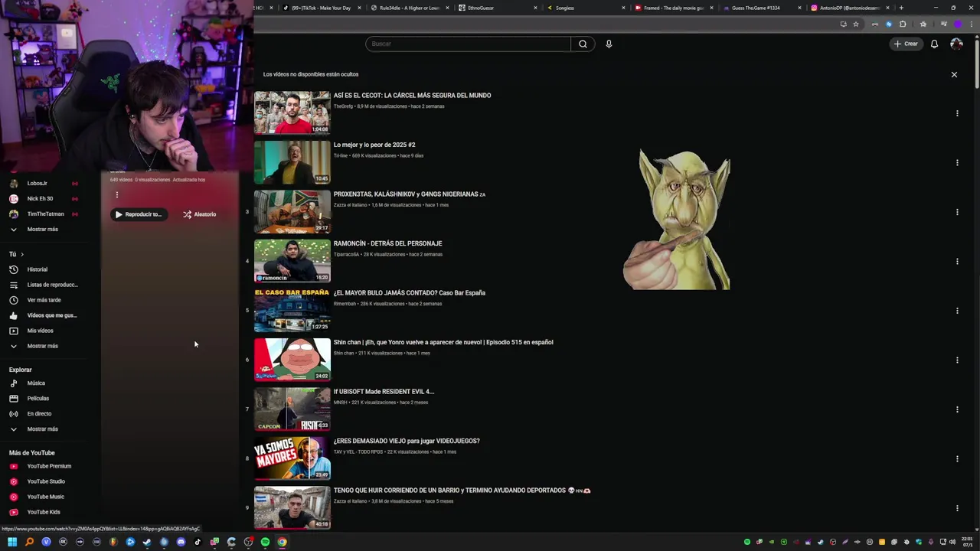The height and width of the screenshot is (551, 980).
Task: Open Vídeos que me gustan
Action: click(44, 315)
